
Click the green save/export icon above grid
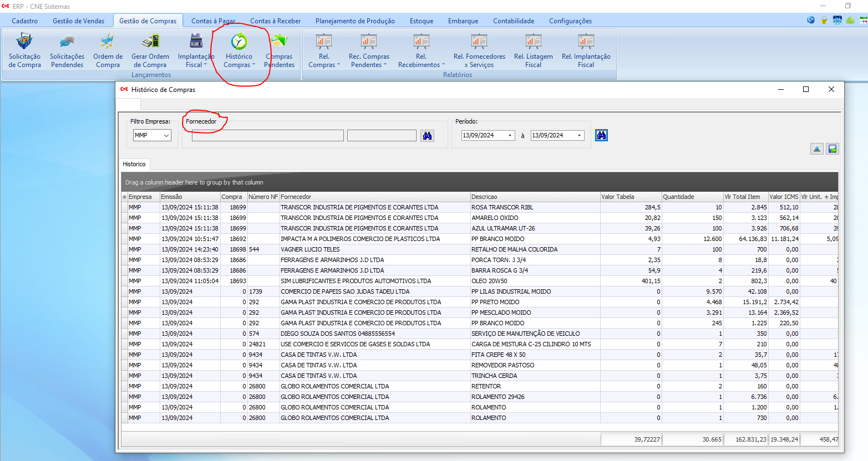[x=832, y=149]
